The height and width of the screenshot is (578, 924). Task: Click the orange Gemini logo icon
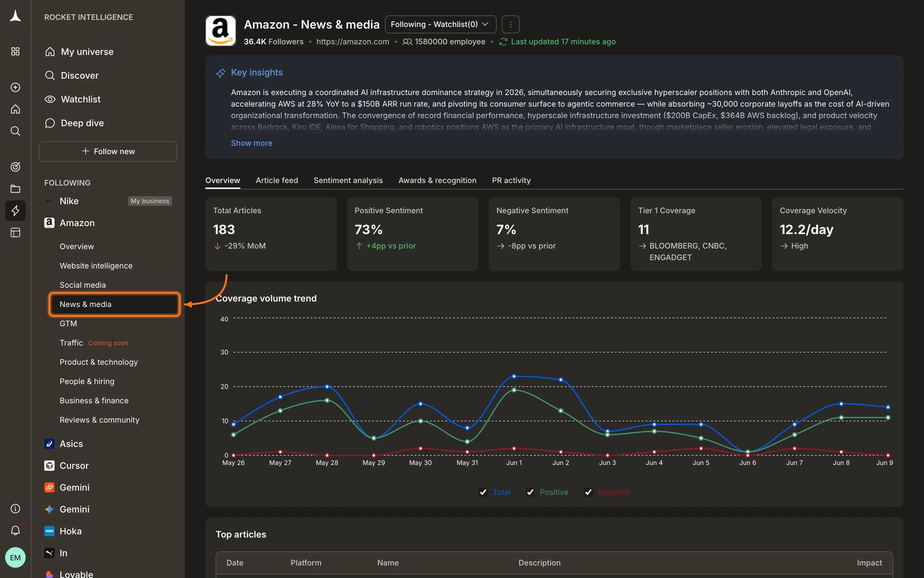point(49,487)
